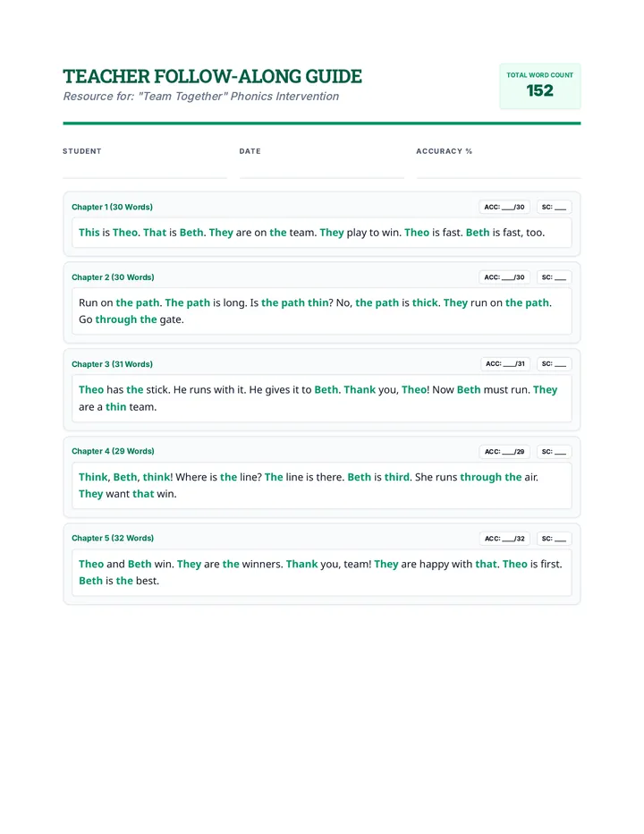Click the word "want" in Chapter 4
Viewport: 644px width, 834px height.
[x=117, y=494]
